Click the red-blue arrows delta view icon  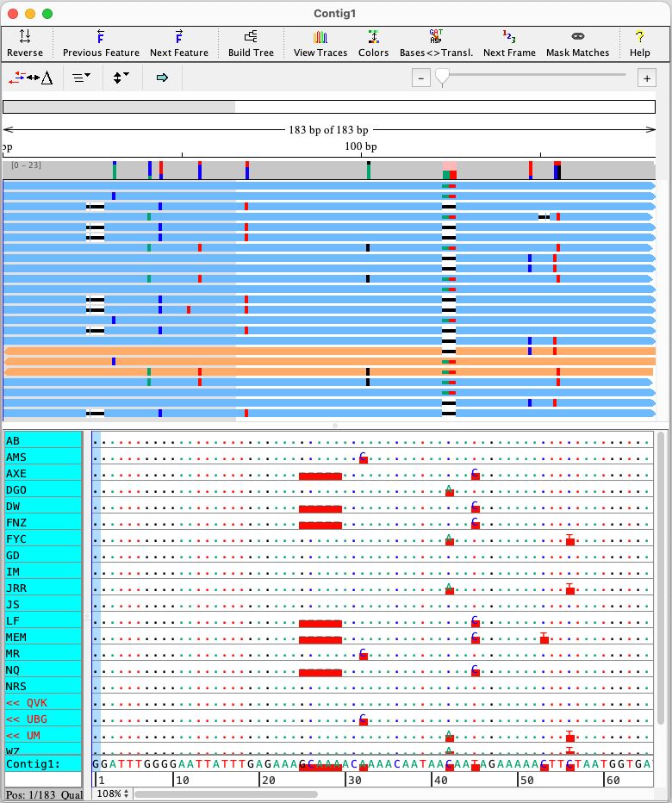(x=31, y=78)
